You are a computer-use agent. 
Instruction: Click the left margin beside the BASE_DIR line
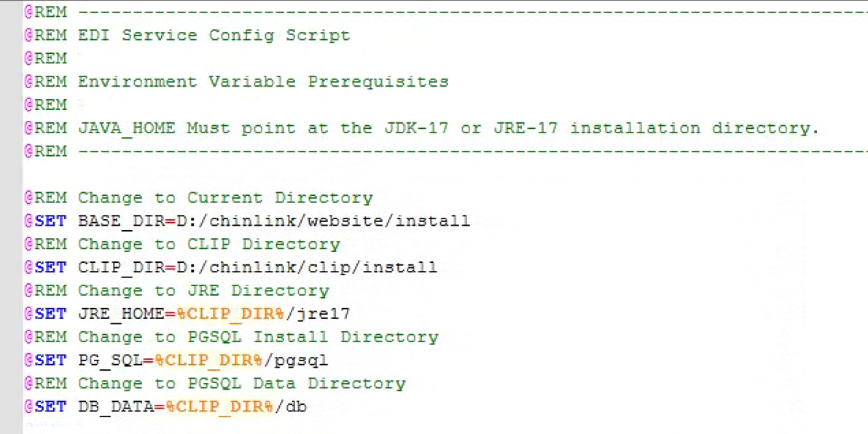[11, 221]
